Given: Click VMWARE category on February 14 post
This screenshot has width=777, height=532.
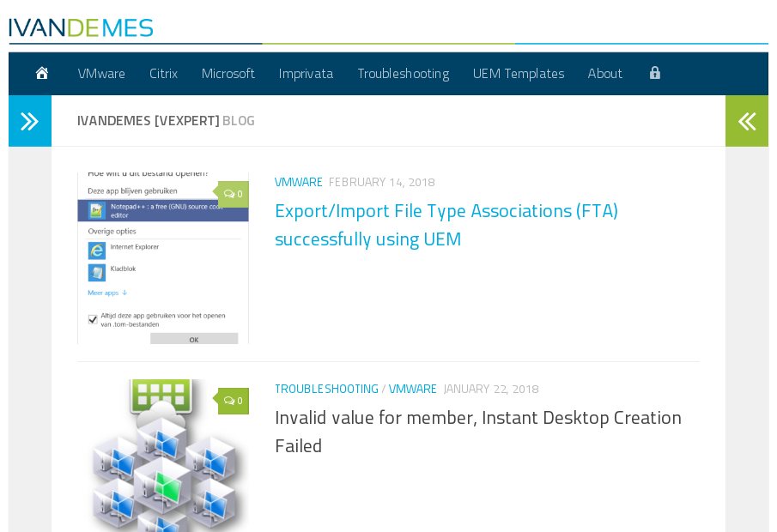Looking at the screenshot, I should coord(298,182).
